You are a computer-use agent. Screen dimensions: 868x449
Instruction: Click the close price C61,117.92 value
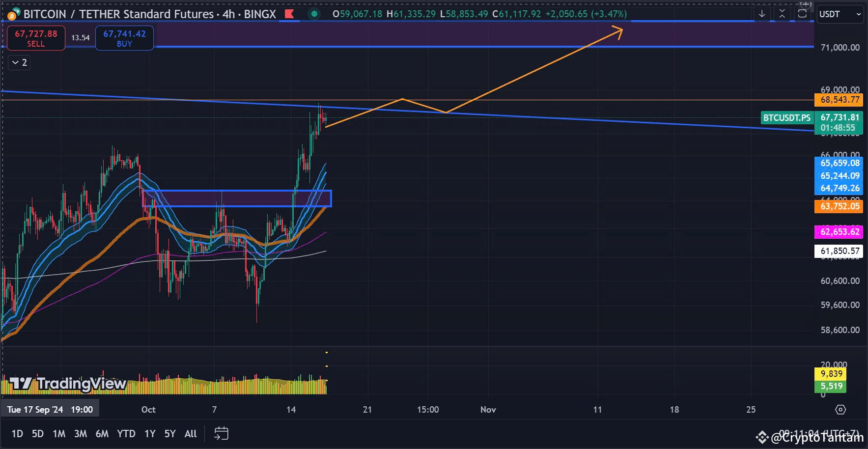coord(517,14)
